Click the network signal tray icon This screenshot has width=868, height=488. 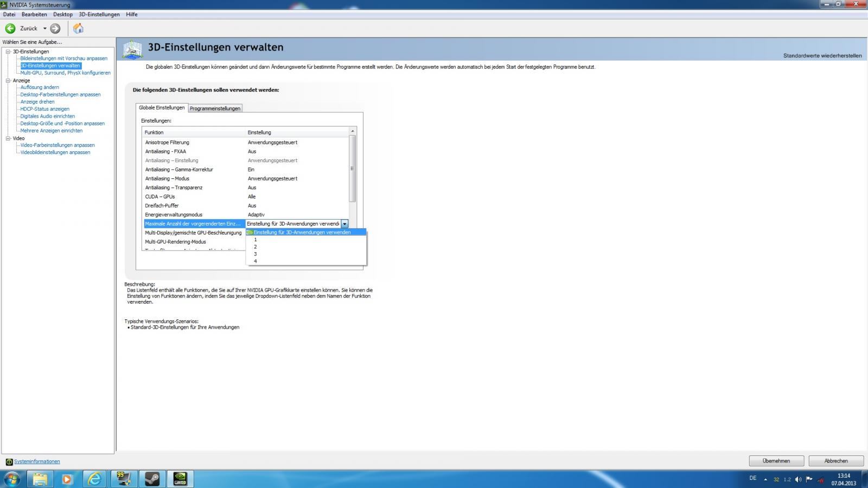tap(821, 479)
